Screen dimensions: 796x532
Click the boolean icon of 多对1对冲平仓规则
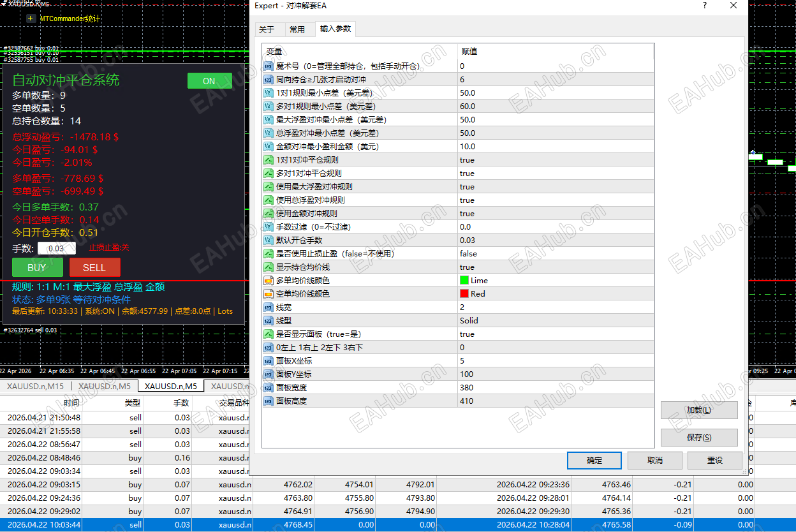(x=269, y=173)
